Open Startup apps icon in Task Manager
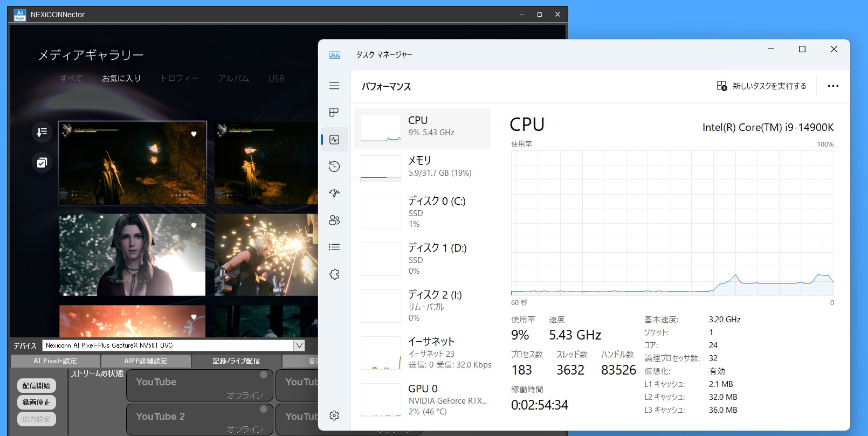The image size is (868, 436). [334, 193]
